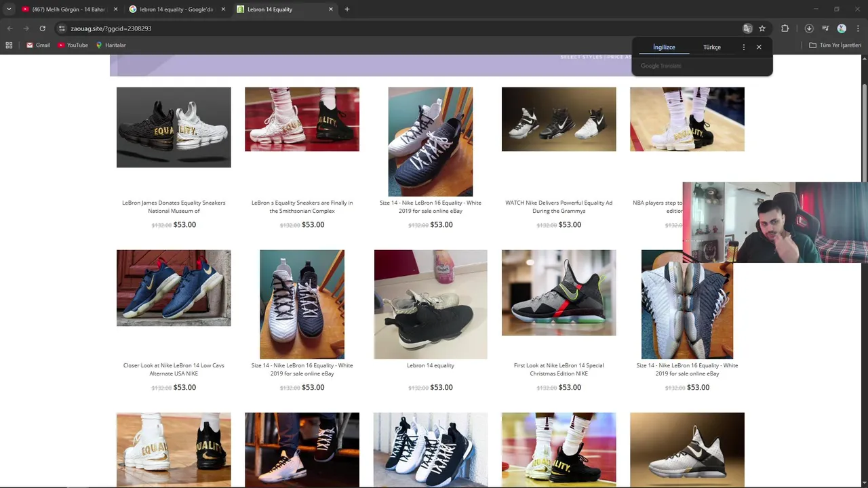Open the Haritalar bookmark
Image resolution: width=868 pixels, height=488 pixels.
pyautogui.click(x=111, y=45)
